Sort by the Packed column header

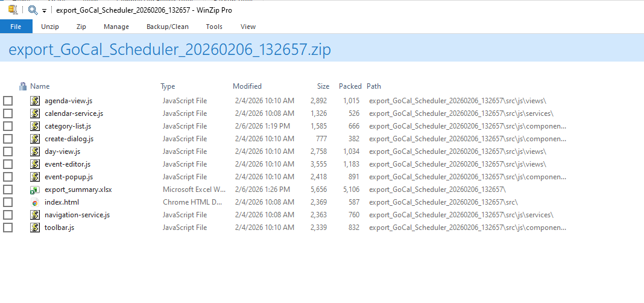pyautogui.click(x=350, y=86)
